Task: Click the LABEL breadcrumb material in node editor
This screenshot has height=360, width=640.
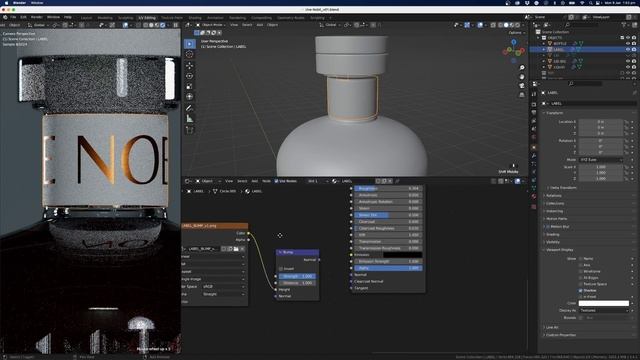Action: pos(253,191)
